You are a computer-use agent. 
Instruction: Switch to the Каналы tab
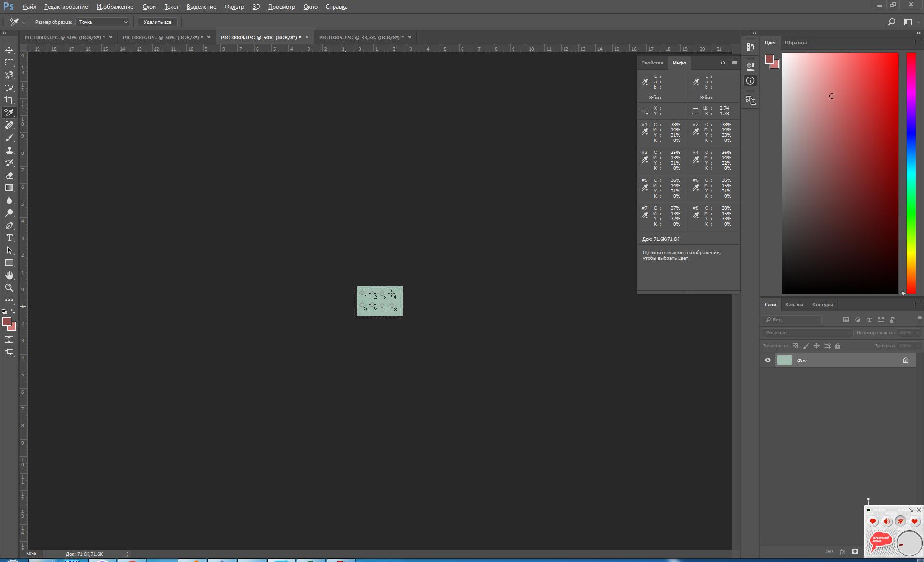tap(794, 304)
